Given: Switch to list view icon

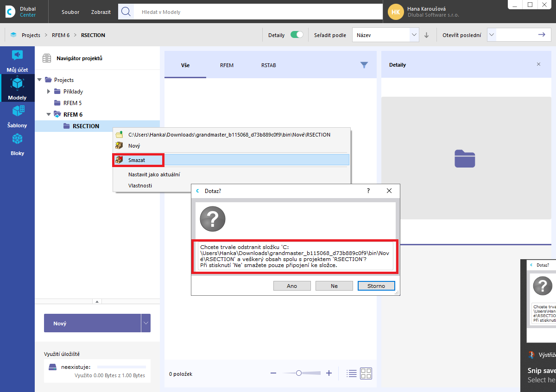Looking at the screenshot, I should click(x=352, y=373).
